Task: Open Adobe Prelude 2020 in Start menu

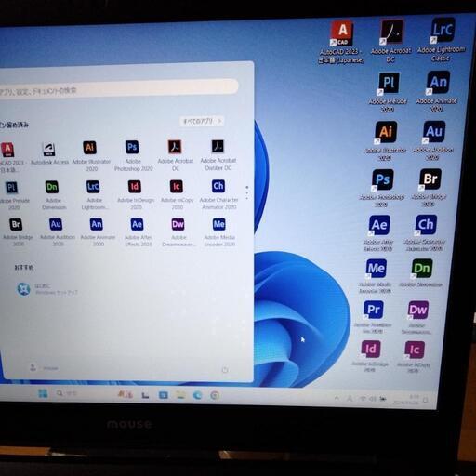Action: click(x=13, y=194)
